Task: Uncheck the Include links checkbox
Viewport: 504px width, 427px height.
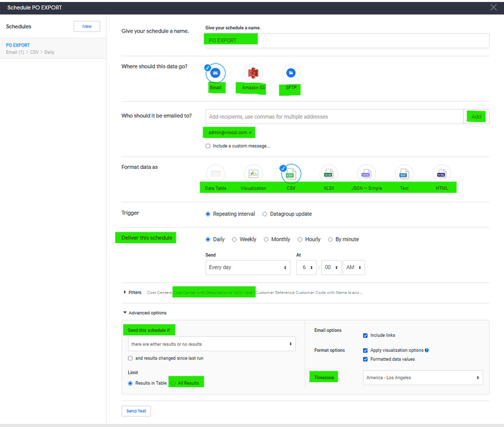Action: click(x=365, y=336)
